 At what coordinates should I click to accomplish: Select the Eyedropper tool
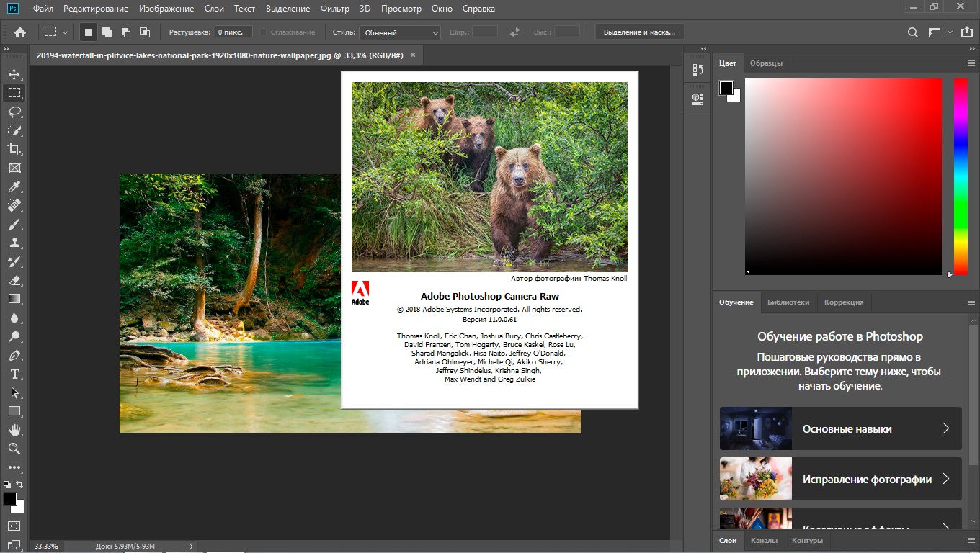(14, 186)
